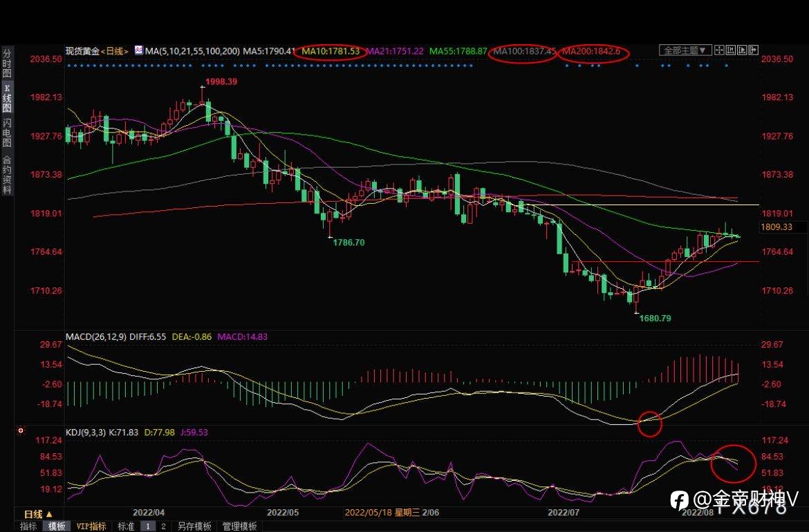
Task: Switch to the 分时图 side tab
Action: click(x=7, y=63)
